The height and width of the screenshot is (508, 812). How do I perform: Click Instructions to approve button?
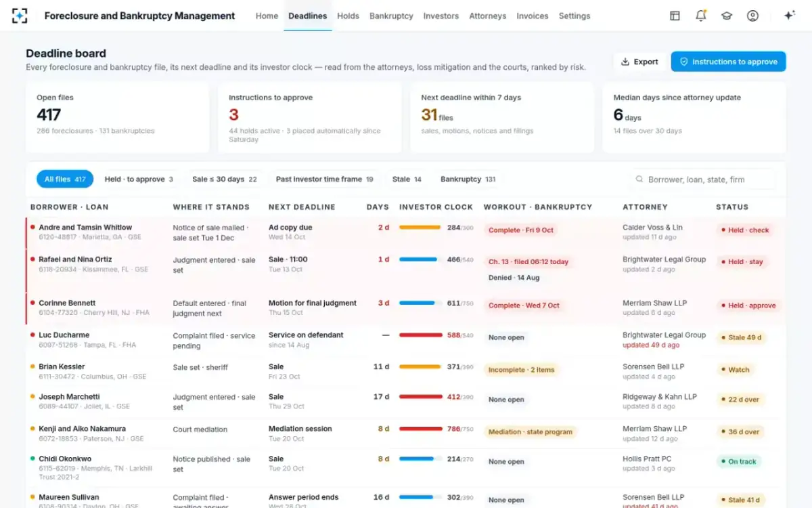[x=728, y=62]
